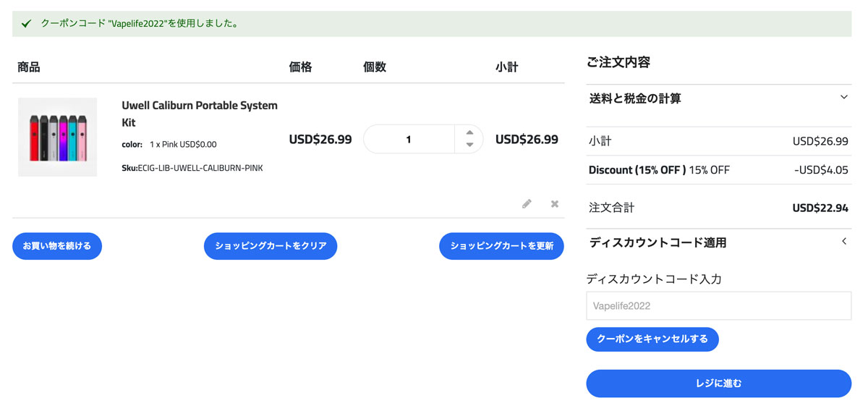This screenshot has width=868, height=411.
Task: Expand shipping and tax estimate chevron
Action: [844, 98]
